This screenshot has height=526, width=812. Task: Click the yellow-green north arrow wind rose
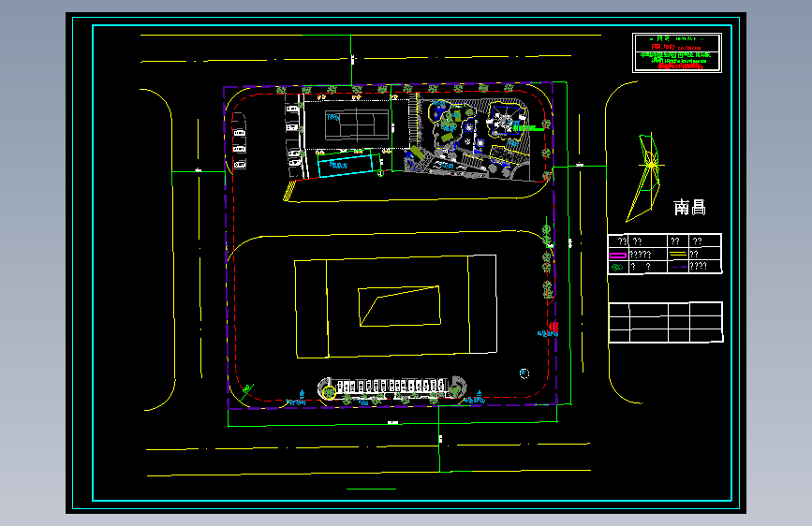[645, 178]
